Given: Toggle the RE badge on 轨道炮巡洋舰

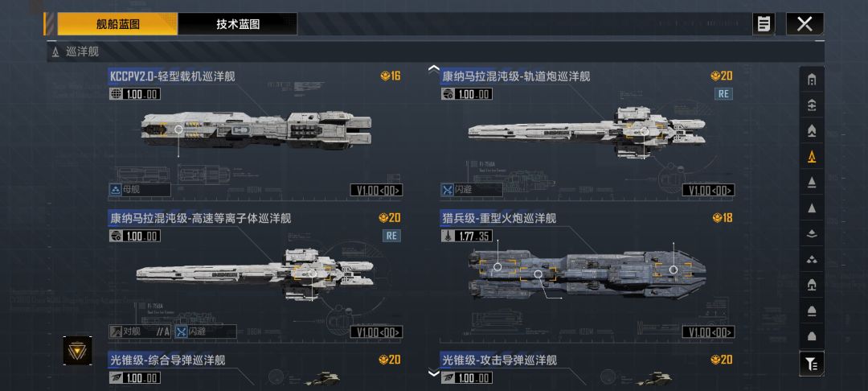Looking at the screenshot, I should pos(723,93).
